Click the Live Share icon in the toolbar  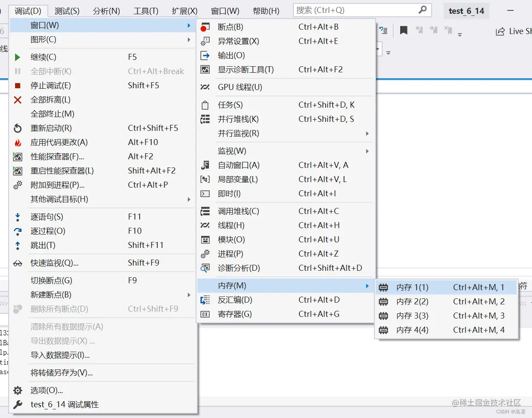point(500,31)
